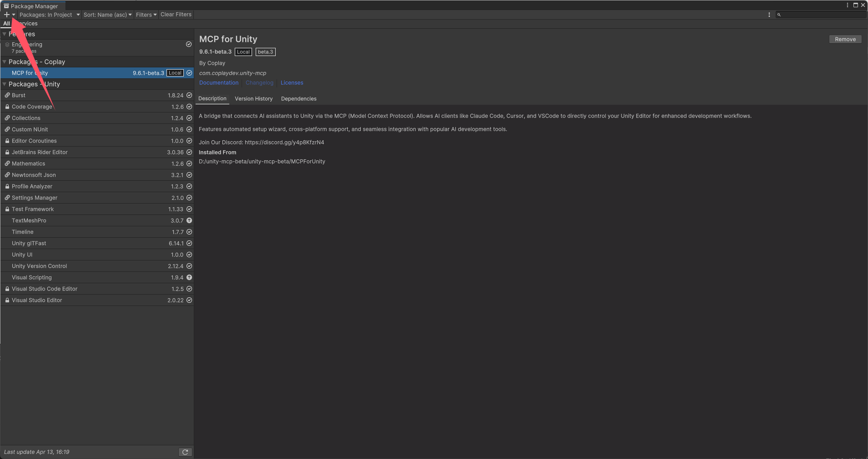868x459 pixels.
Task: Click Clear Filters
Action: click(x=176, y=15)
